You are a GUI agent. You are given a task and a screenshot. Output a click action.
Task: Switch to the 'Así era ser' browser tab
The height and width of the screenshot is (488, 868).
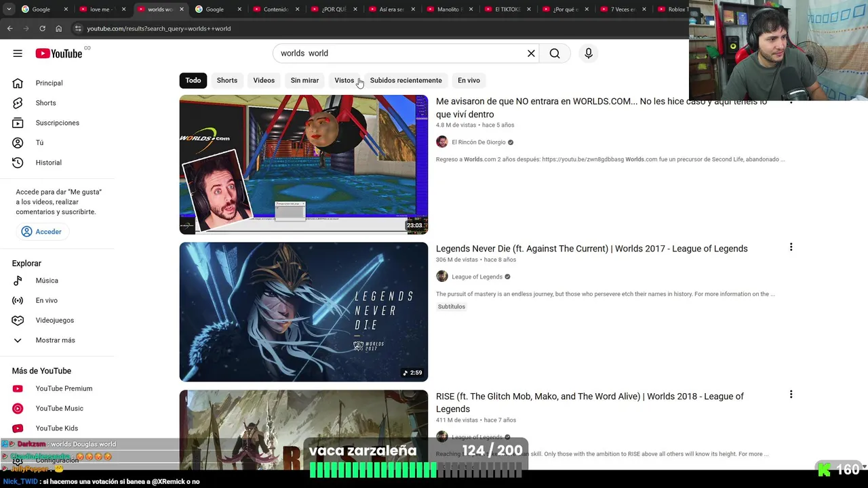[392, 9]
